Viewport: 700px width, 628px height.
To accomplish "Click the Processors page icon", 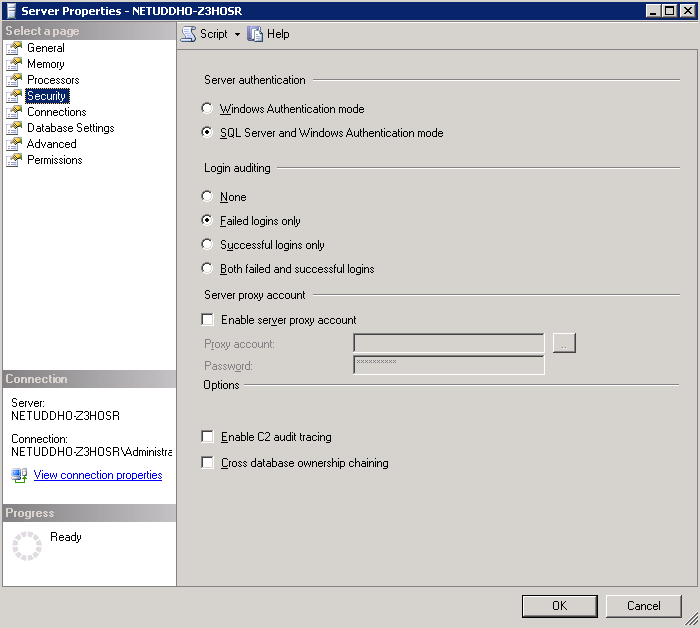I will (x=14, y=80).
